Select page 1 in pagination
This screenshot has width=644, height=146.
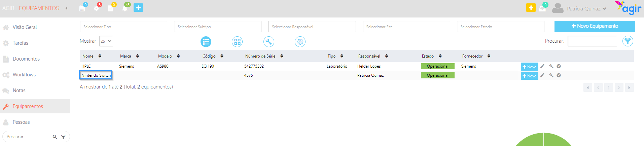(x=608, y=87)
